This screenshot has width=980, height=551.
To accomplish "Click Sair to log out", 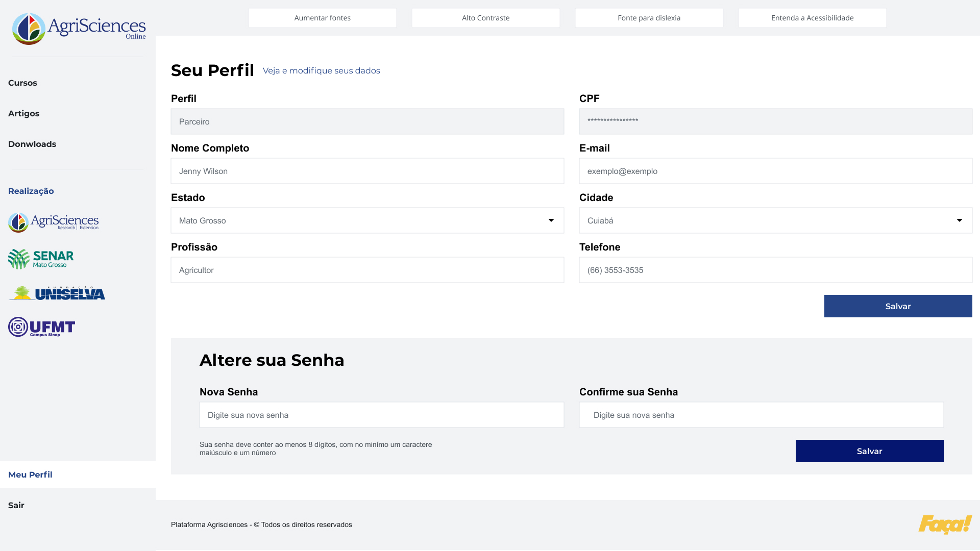I will [16, 505].
